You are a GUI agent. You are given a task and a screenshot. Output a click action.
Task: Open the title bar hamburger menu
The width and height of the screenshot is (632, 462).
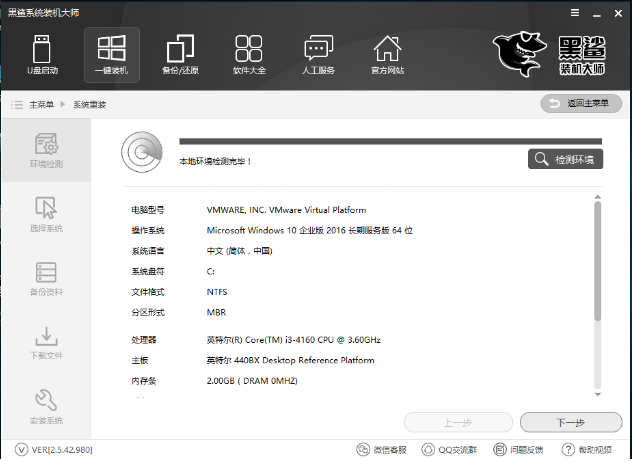coord(575,12)
